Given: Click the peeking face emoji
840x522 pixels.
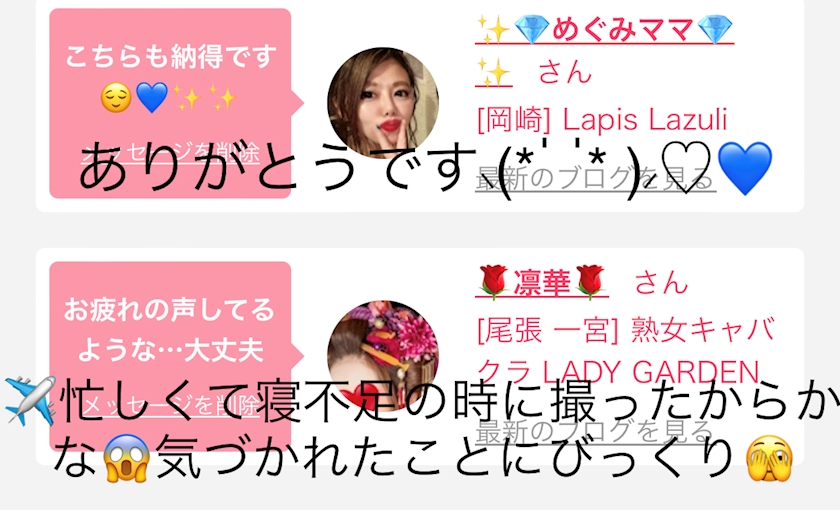Looking at the screenshot, I should [x=769, y=457].
